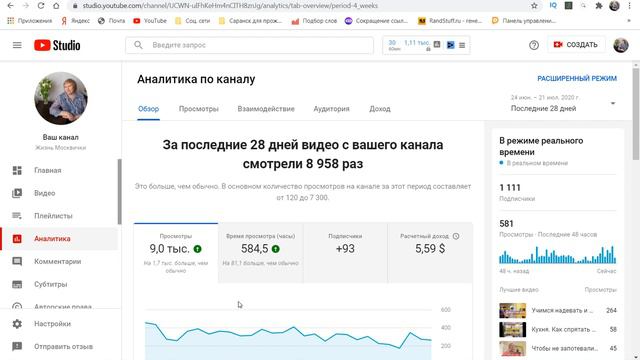Open Приложения apps shortcut

pyautogui.click(x=30, y=21)
